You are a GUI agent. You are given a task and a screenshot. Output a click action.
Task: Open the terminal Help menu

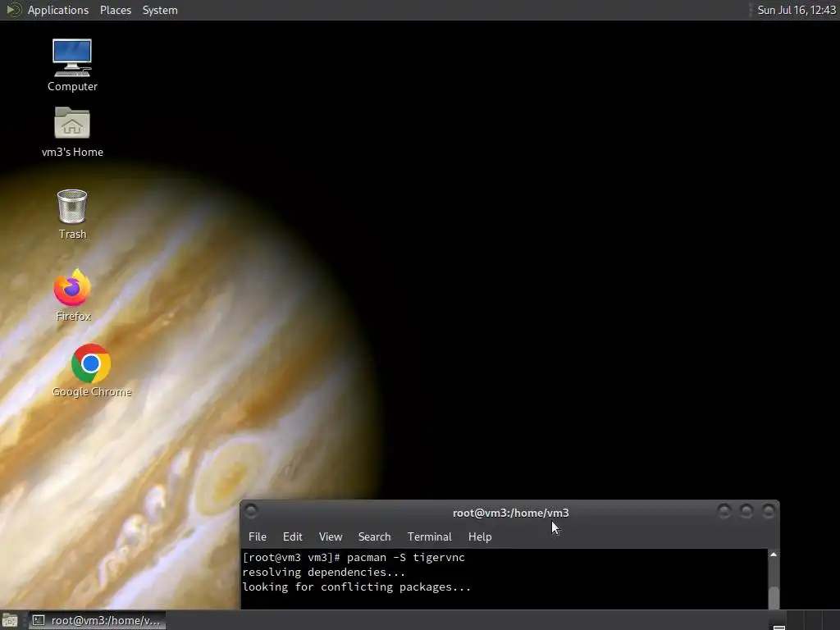(x=479, y=536)
